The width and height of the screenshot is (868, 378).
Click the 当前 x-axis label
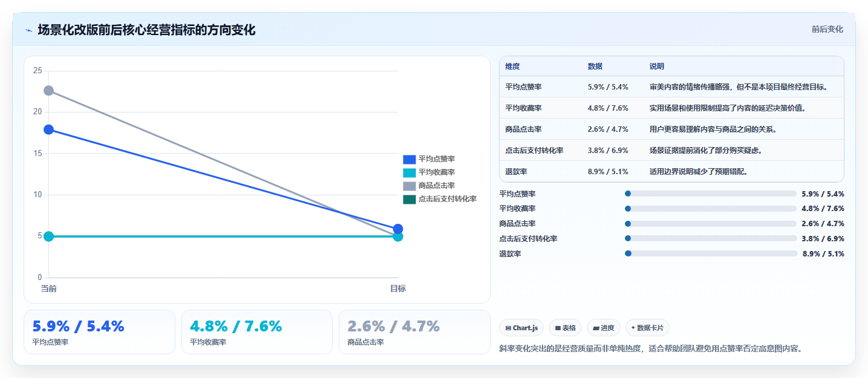click(x=48, y=288)
